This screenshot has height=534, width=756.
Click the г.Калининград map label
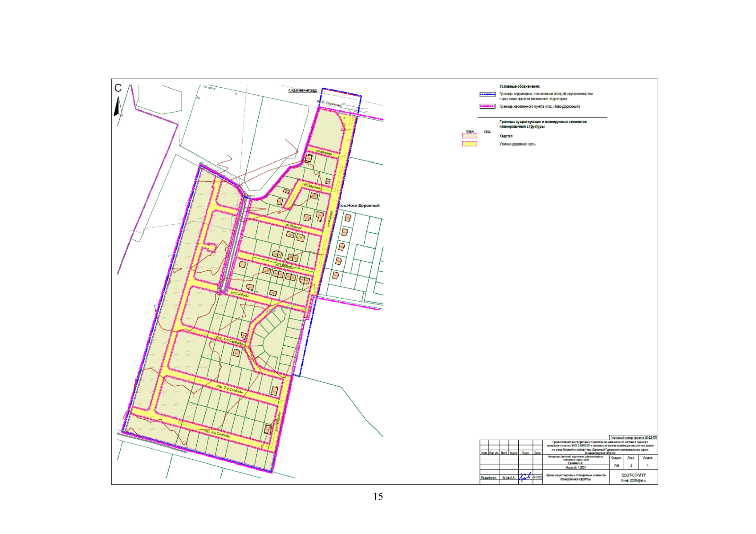tap(302, 90)
